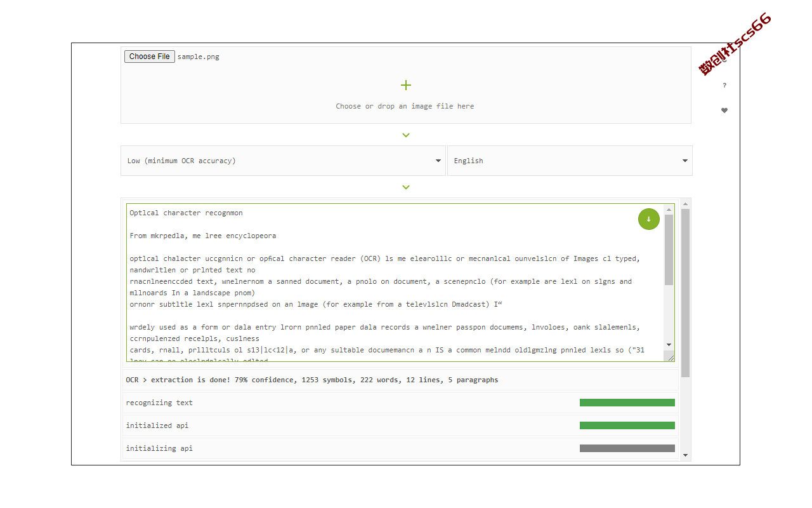Click the up arrow of the text area scrollbar
Image resolution: width=812 pixels, height=508 pixels.
[669, 209]
